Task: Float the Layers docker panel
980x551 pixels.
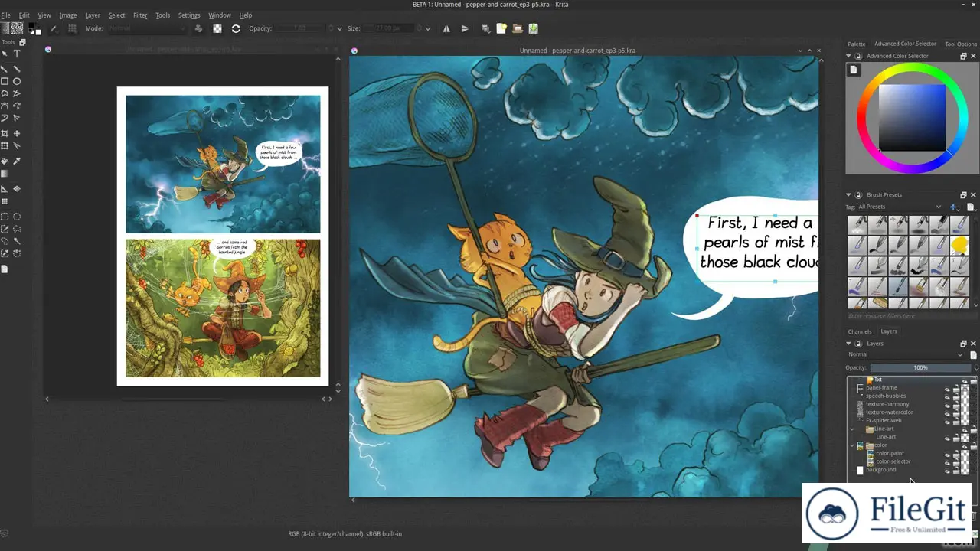Action: [x=964, y=344]
